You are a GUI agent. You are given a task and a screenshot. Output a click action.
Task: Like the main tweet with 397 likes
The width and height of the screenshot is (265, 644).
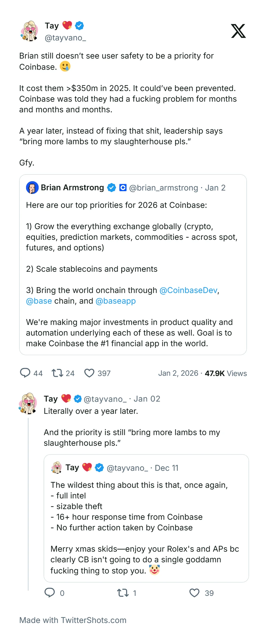coord(89,373)
